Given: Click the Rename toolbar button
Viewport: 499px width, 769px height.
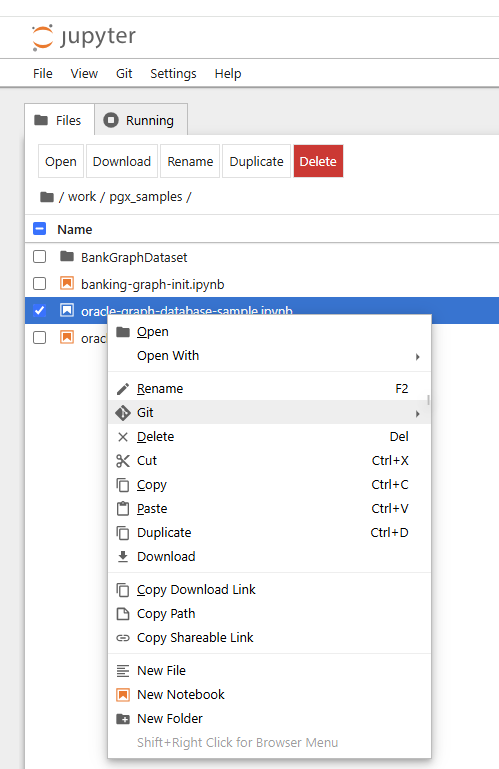Looking at the screenshot, I should 190,161.
